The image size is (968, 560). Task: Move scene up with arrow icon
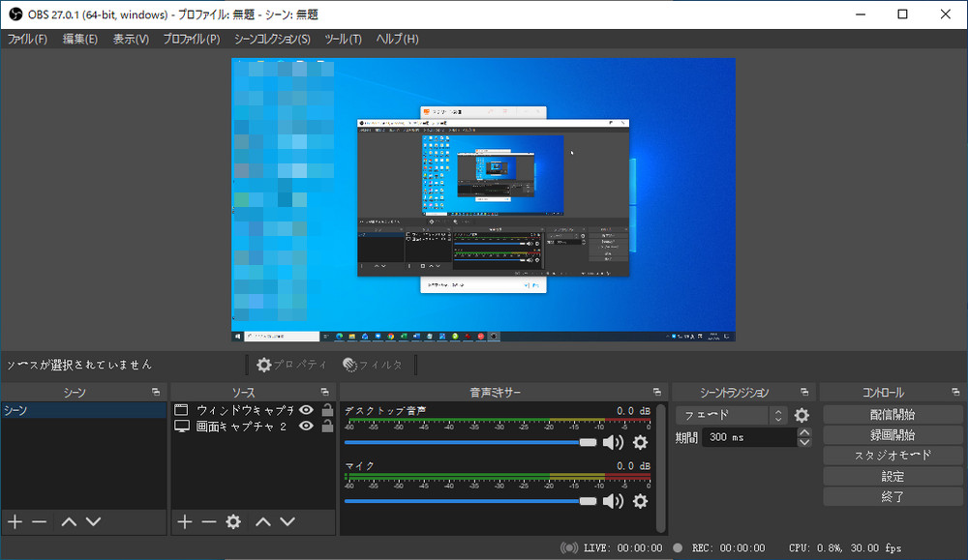(x=69, y=521)
